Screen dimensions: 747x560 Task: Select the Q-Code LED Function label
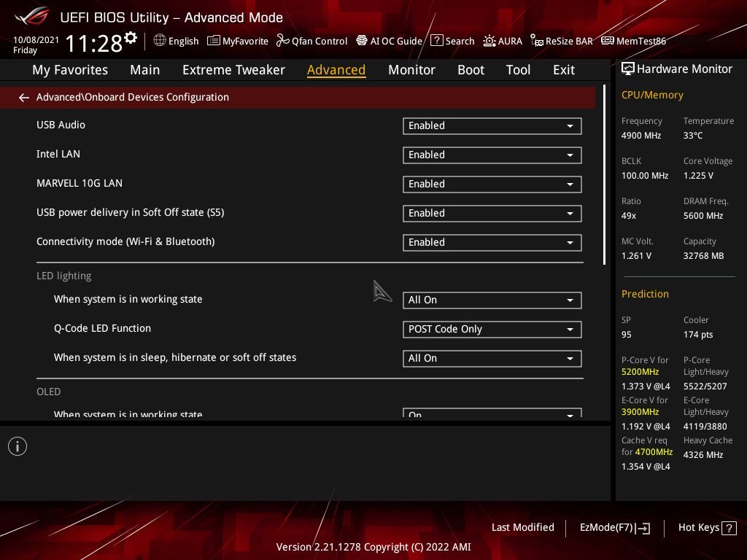click(x=102, y=328)
